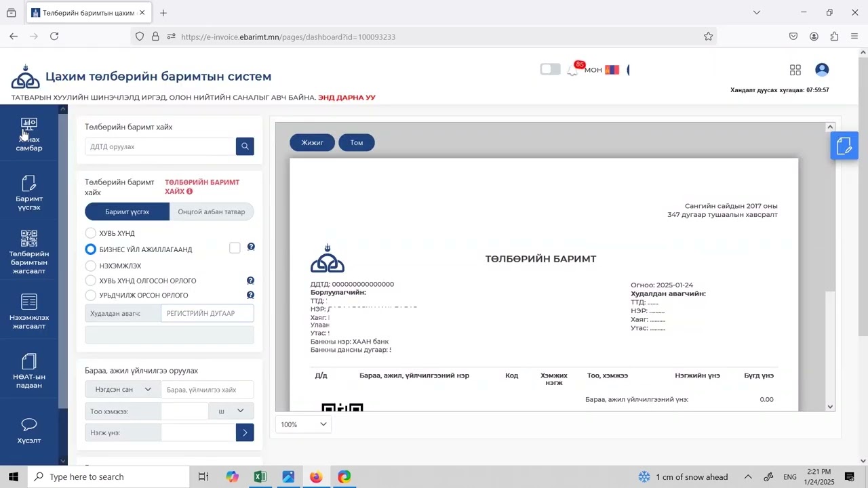Viewport: 868px width, 488px height.
Task: Click the info icon after ТӨЛБӨРИЙН БАРИМТ ХАЙХ
Action: pos(189,192)
